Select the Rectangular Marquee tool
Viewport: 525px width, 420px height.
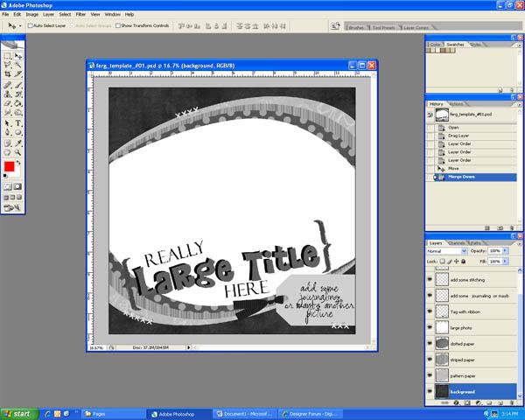[x=8, y=56]
